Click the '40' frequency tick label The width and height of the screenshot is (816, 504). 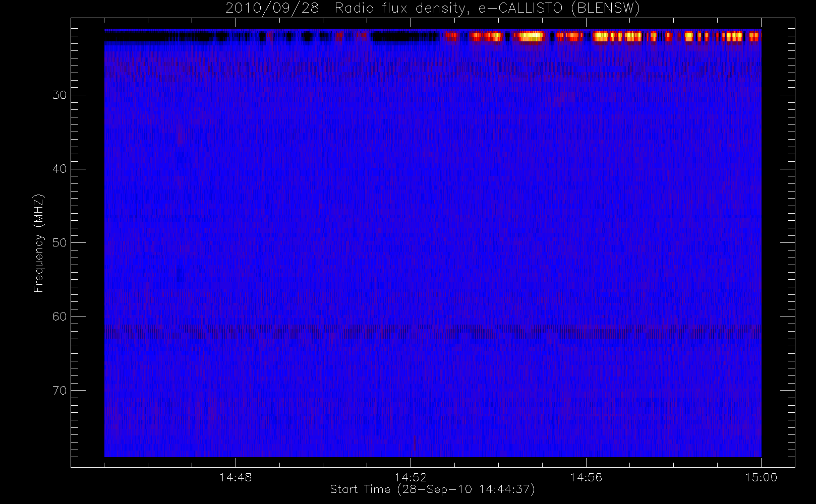click(60, 169)
